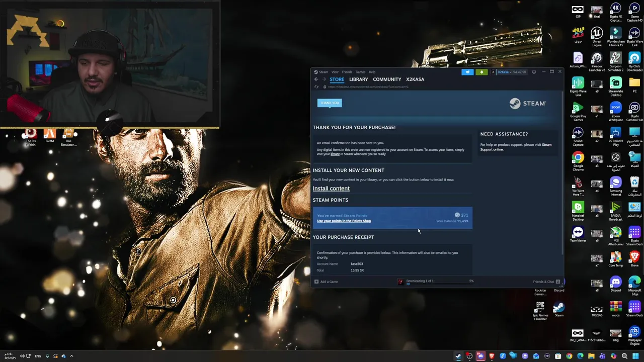
Task: Click ENG language indicator in taskbar
Action: click(38, 356)
